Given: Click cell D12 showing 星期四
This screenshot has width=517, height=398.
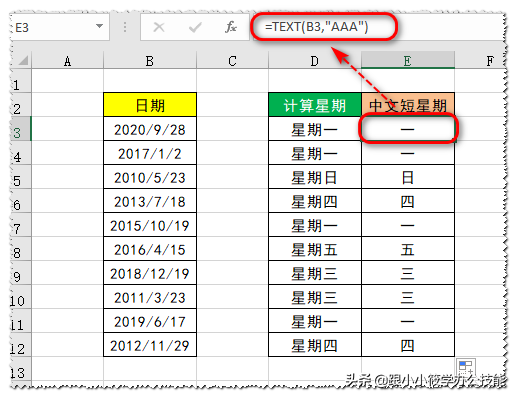Looking at the screenshot, I should (315, 345).
